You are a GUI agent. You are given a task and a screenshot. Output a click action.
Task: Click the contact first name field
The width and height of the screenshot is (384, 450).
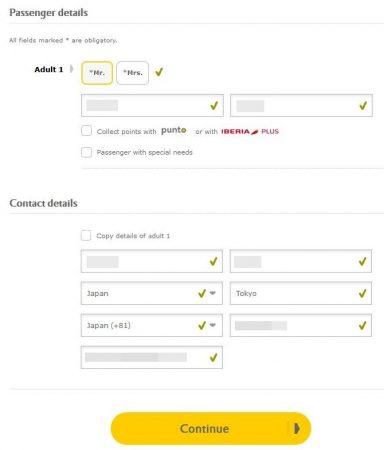point(152,261)
